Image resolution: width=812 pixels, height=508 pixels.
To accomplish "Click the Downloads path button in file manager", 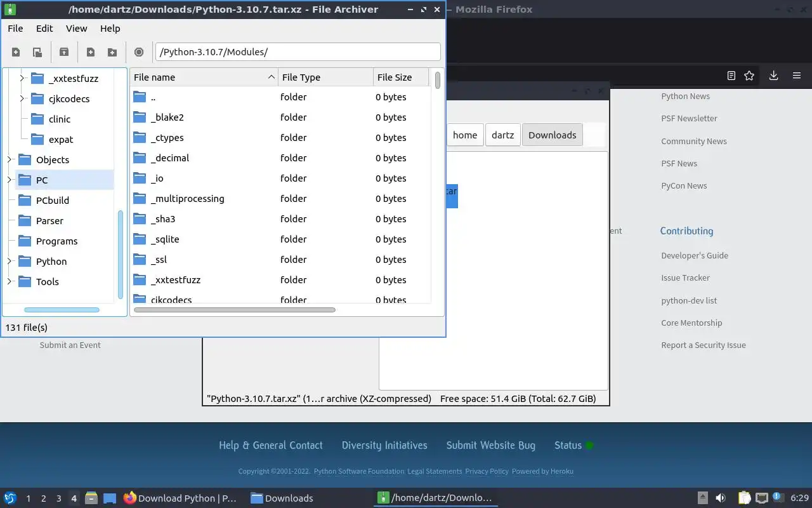I will coord(552,135).
